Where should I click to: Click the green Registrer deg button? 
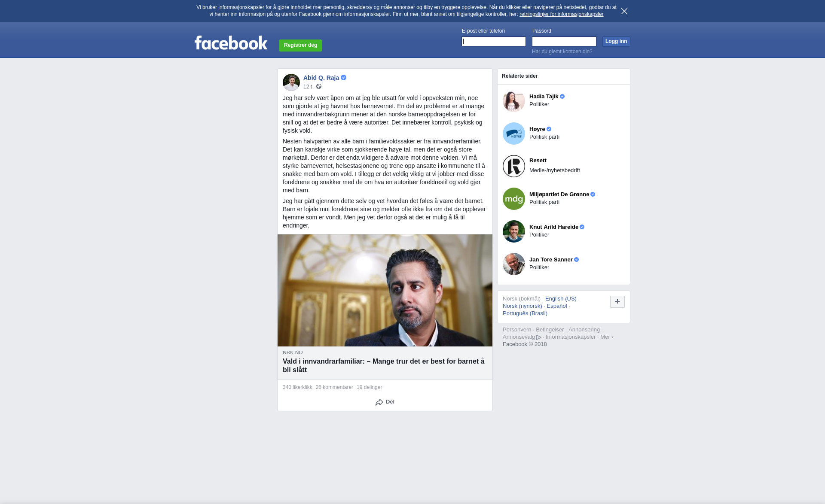click(300, 45)
